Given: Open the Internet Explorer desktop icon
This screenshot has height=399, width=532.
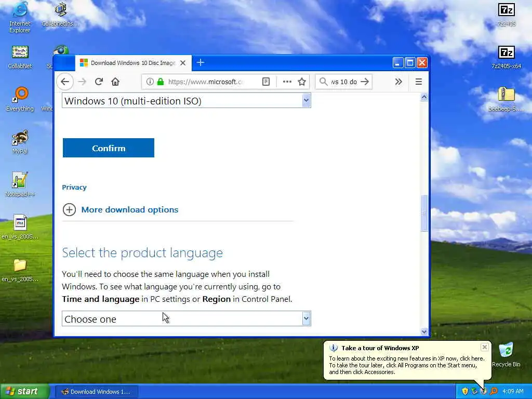Looking at the screenshot, I should coord(20,17).
